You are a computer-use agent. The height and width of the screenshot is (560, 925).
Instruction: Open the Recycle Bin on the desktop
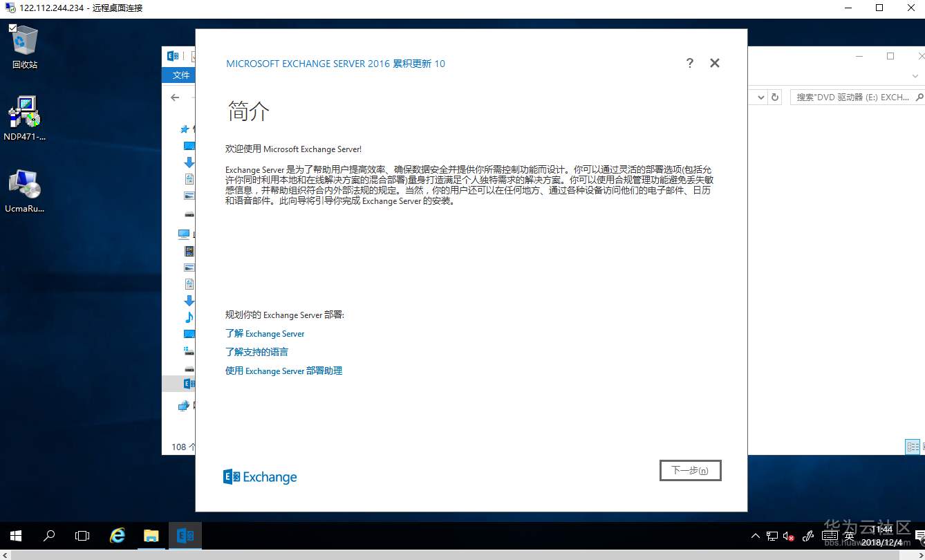24,43
